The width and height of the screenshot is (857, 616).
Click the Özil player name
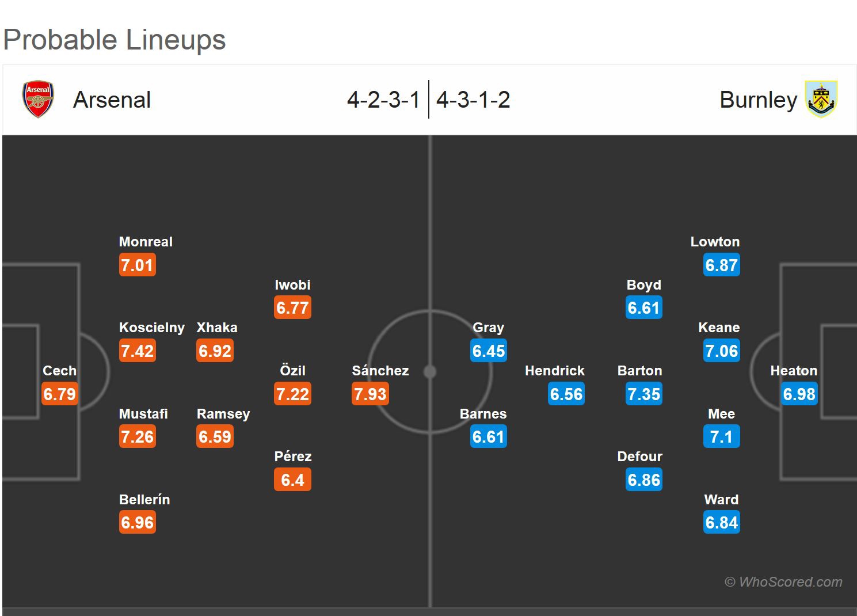[x=292, y=371]
